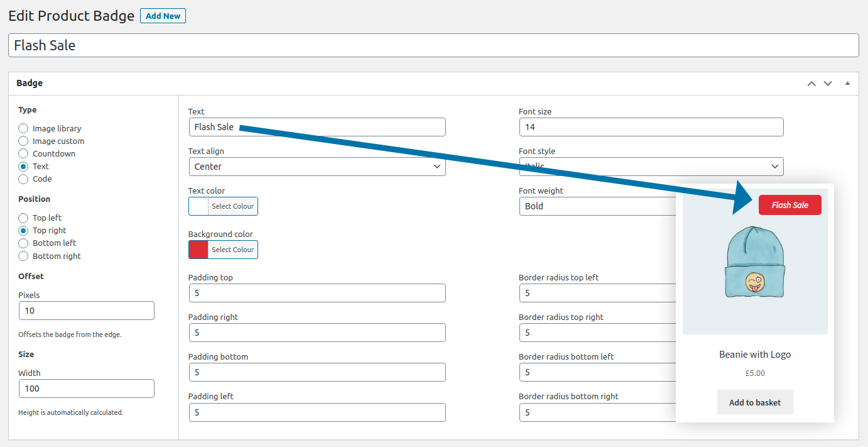This screenshot has width=868, height=447.
Task: Open the Font style dropdown
Action: [651, 167]
